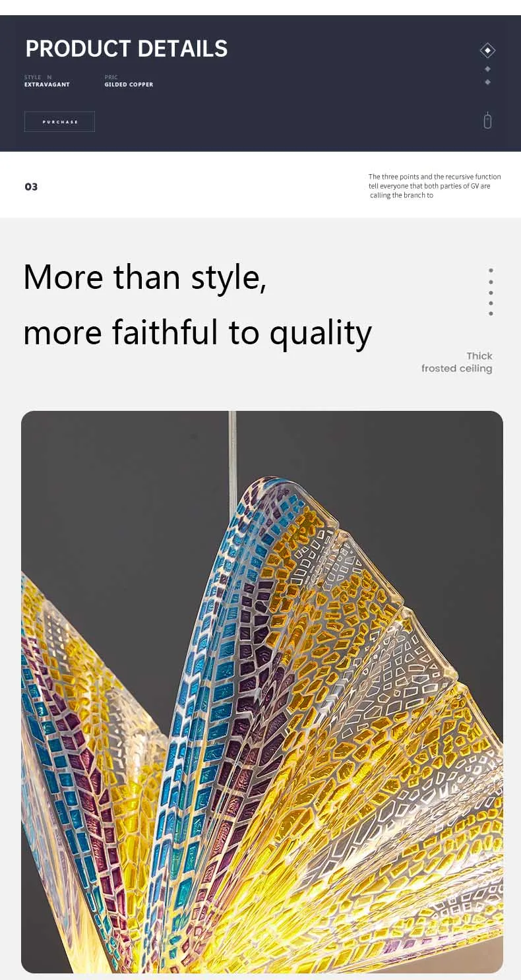Select the lowest small diamond indicator
This screenshot has height=980, width=521.
pos(487,82)
